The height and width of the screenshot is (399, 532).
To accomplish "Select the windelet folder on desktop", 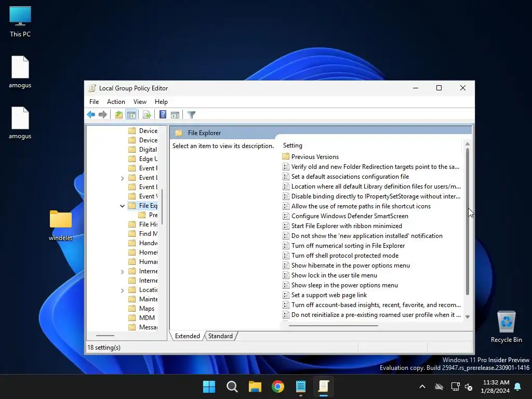I will tap(61, 225).
